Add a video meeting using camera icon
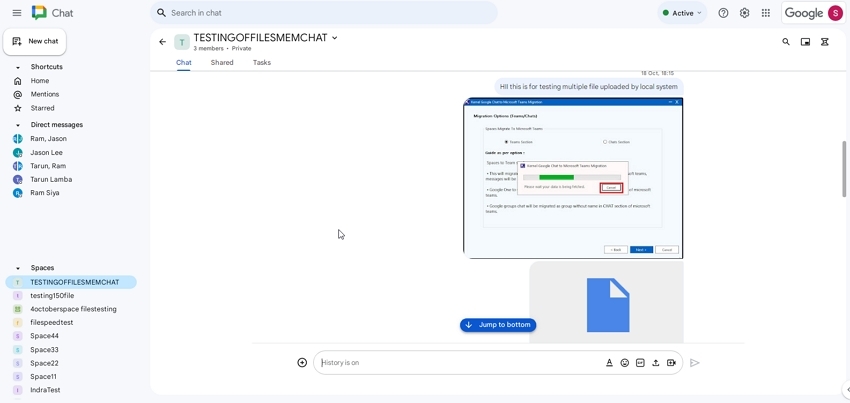Image resolution: width=850 pixels, height=403 pixels. pos(671,363)
